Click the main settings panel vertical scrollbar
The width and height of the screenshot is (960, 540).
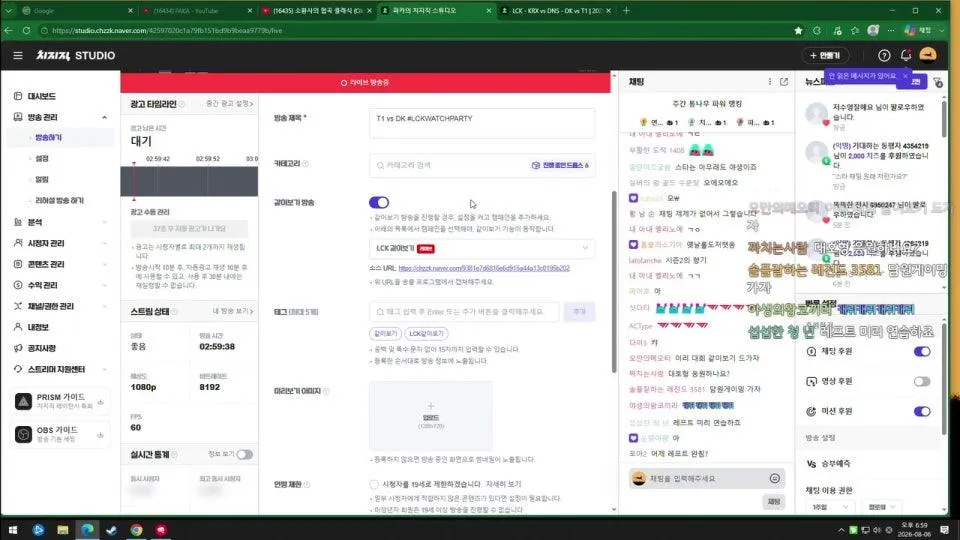(613, 282)
